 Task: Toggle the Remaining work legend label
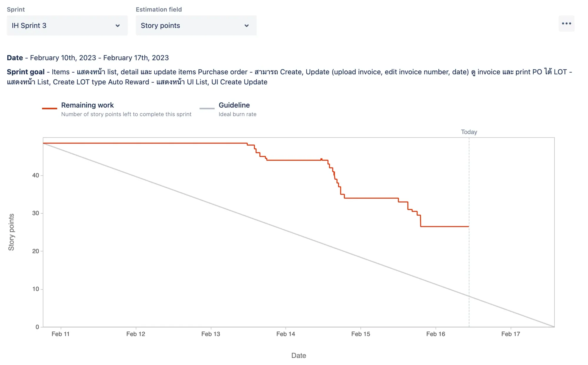pos(87,105)
